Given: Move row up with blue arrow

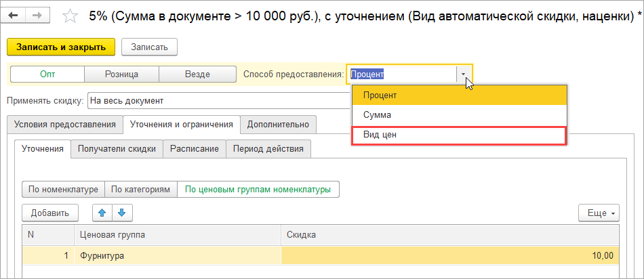Looking at the screenshot, I should [102, 213].
